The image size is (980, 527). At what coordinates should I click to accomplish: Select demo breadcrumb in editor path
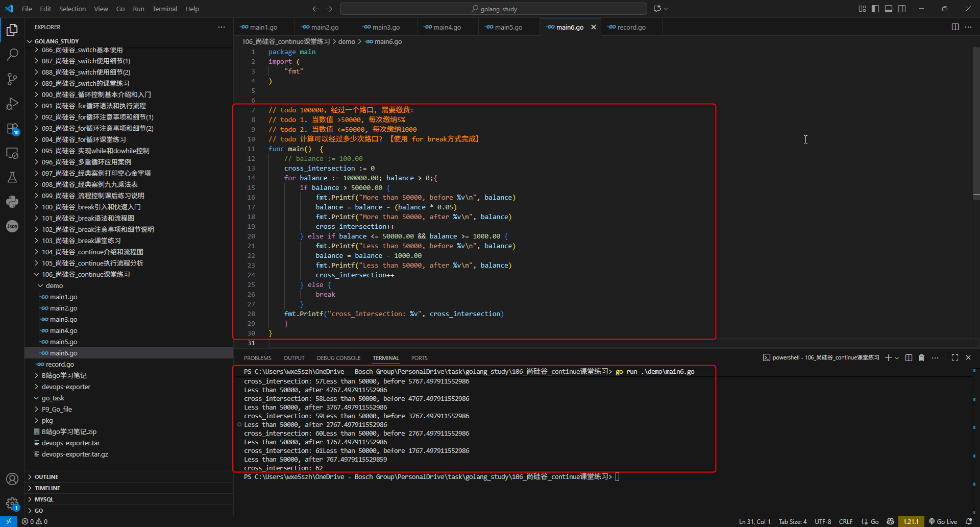(347, 41)
